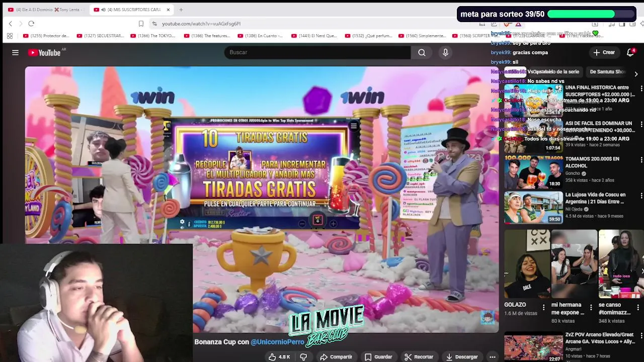Open ASI DE FACIL ES DOMINAR UN video
644x362 pixels.
[599, 126]
